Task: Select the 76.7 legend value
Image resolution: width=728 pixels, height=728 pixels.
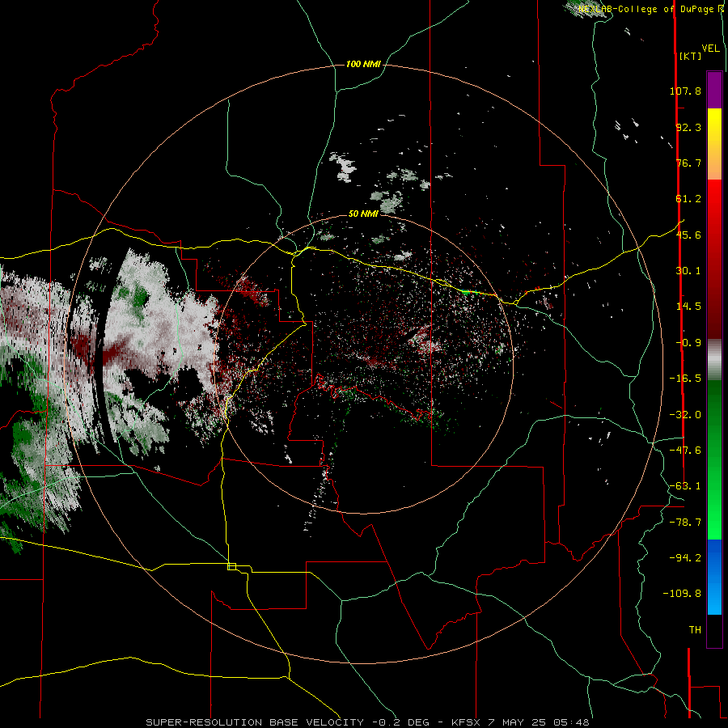Action: [x=688, y=163]
